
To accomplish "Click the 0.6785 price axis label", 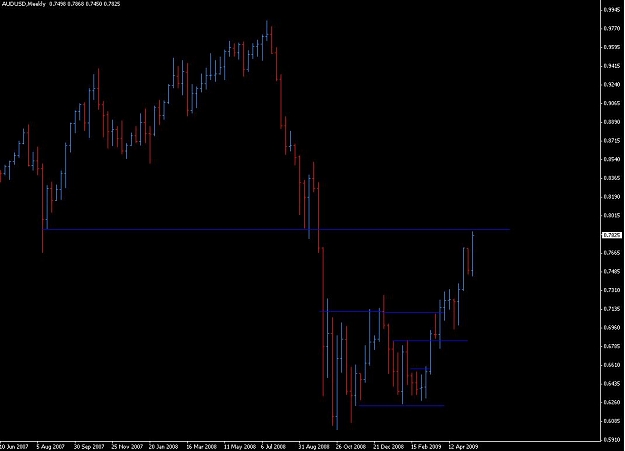I will [612, 346].
